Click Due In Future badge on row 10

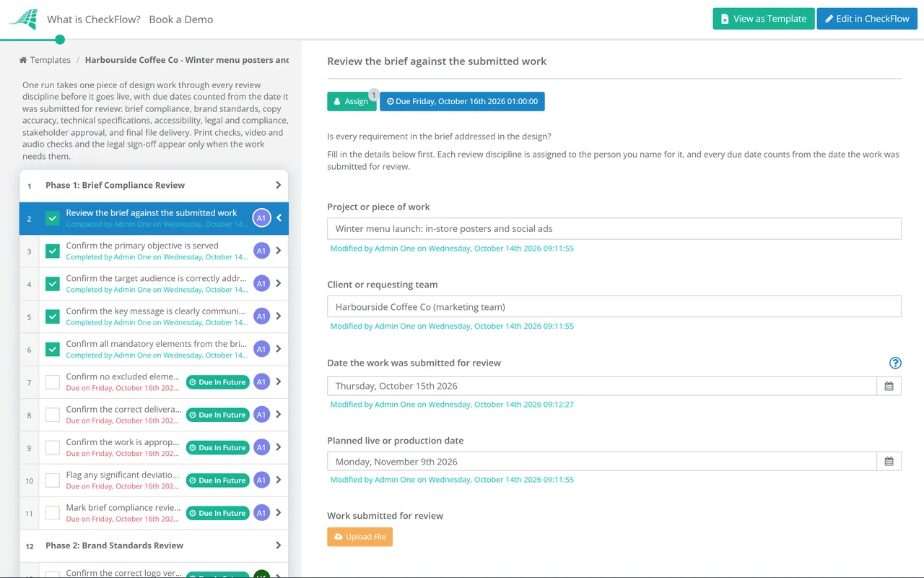[x=217, y=480]
